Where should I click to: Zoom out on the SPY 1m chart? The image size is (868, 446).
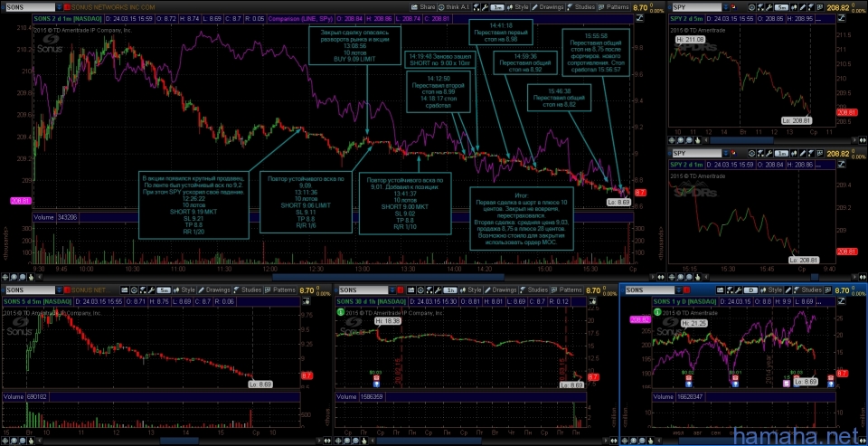(x=689, y=277)
